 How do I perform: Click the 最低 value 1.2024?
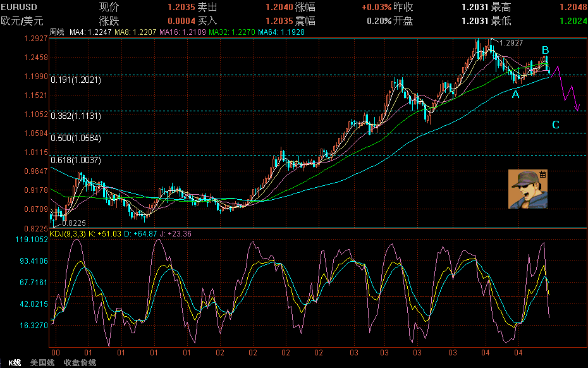(x=573, y=21)
